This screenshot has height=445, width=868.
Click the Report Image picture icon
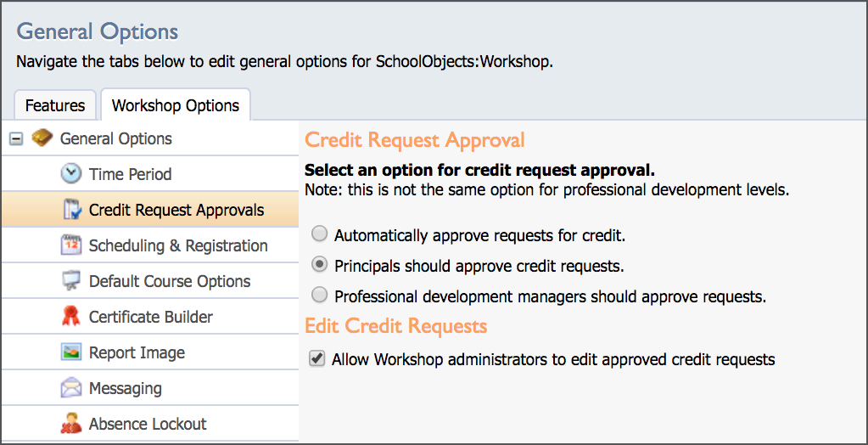pos(71,352)
